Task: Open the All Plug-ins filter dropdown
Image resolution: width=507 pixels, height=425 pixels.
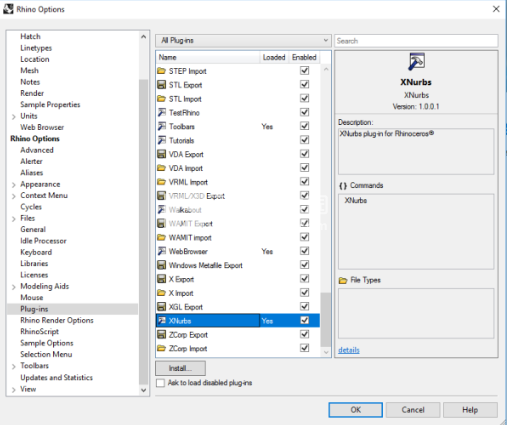Action: [243, 41]
